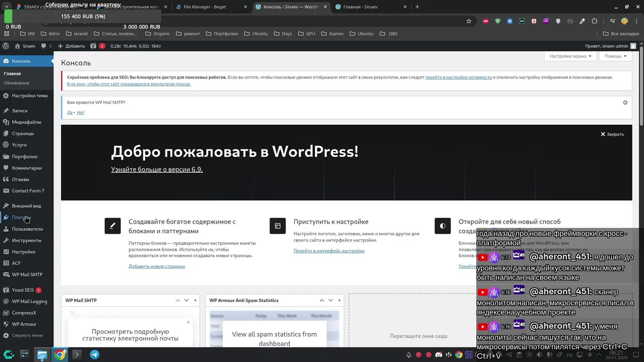Open Все закладки bookmarks folder

click(621, 34)
